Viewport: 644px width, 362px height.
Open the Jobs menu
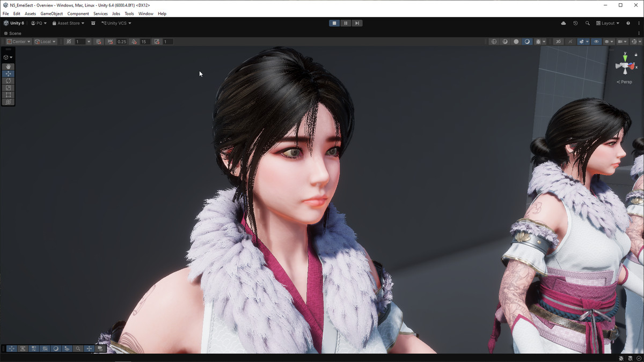pos(116,13)
